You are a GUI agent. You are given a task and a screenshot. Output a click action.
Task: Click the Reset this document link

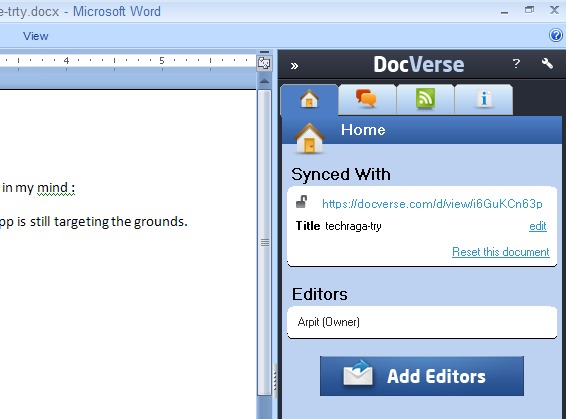click(x=501, y=252)
